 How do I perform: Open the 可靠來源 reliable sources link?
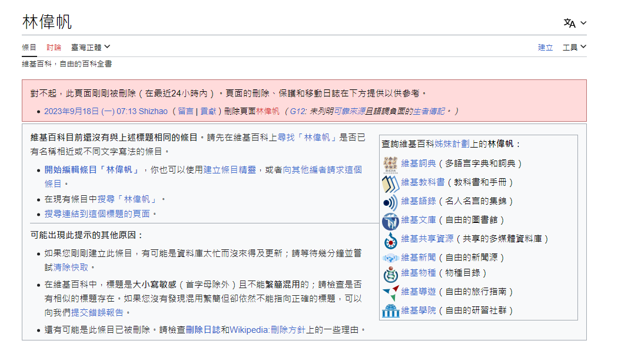[x=350, y=111]
